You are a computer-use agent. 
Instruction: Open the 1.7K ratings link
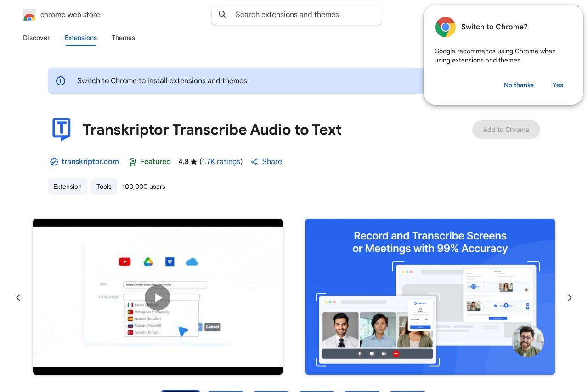click(x=221, y=162)
